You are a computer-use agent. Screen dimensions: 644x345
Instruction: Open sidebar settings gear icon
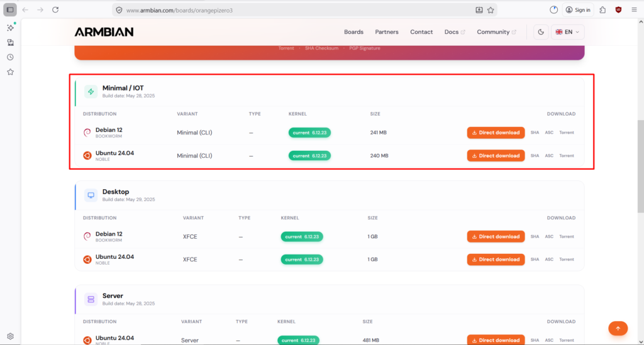coord(10,336)
